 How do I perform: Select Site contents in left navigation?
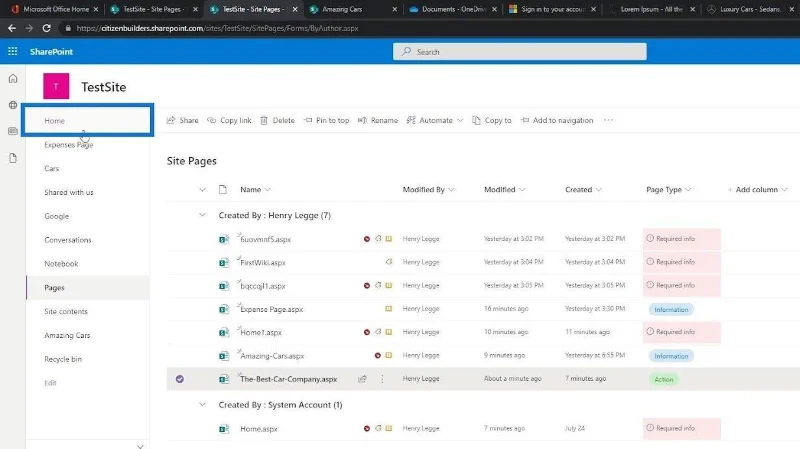click(x=66, y=311)
